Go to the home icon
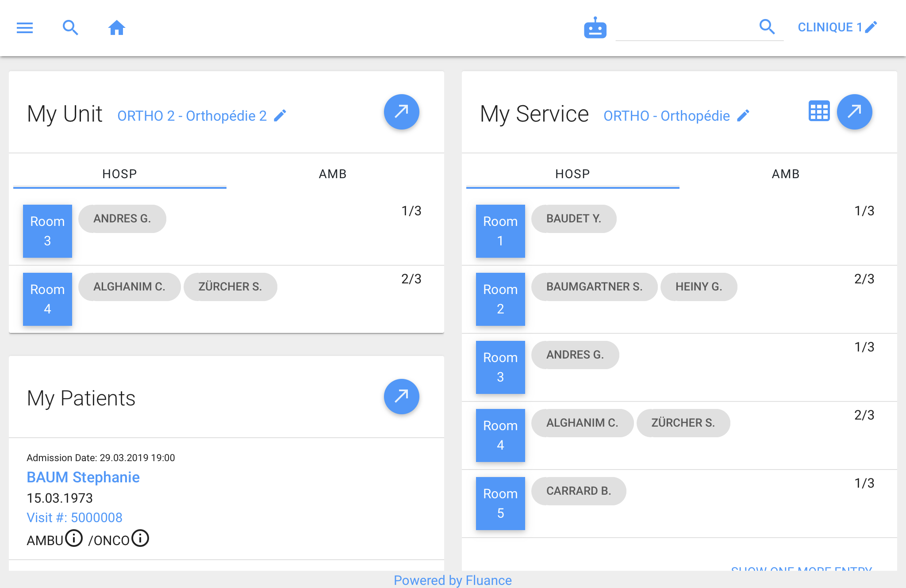Image resolution: width=906 pixels, height=588 pixels. pyautogui.click(x=117, y=28)
